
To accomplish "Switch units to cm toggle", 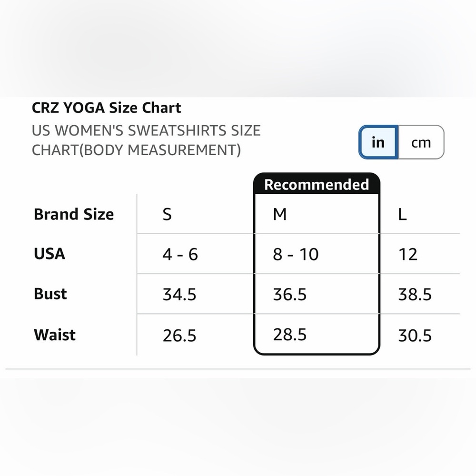I will tap(421, 142).
